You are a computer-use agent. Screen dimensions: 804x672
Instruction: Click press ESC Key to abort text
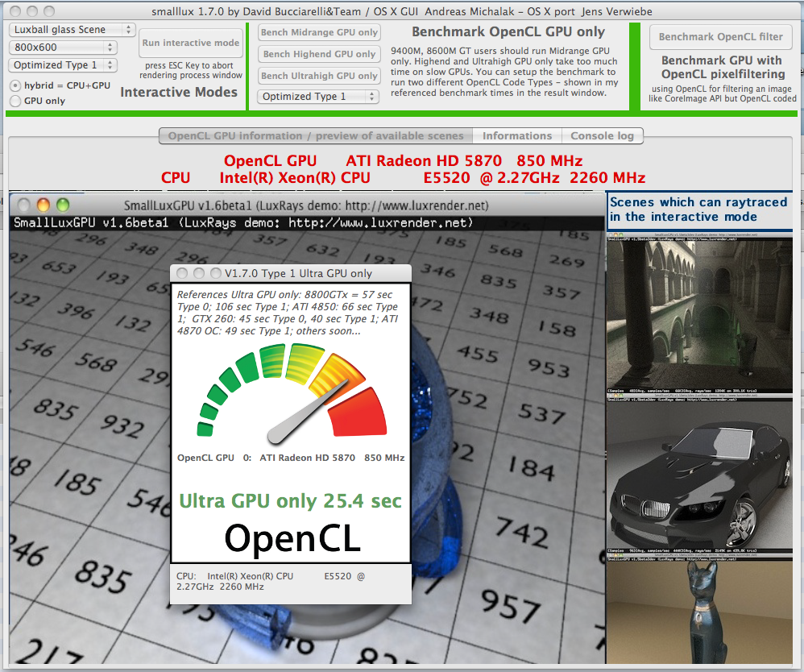pyautogui.click(x=191, y=70)
